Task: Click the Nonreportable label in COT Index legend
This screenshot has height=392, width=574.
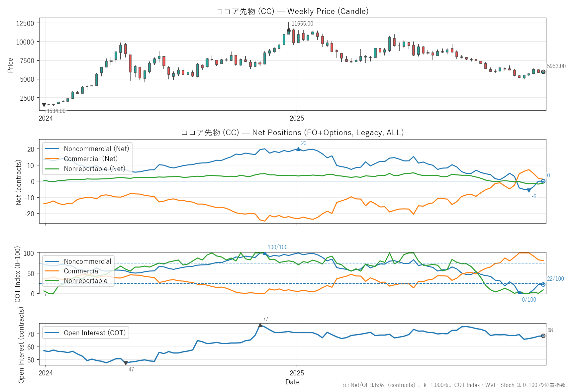Action: (86, 281)
